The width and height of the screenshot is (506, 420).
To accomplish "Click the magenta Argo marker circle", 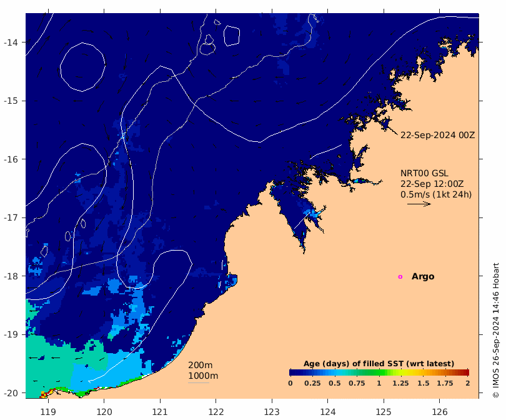I will [x=400, y=277].
